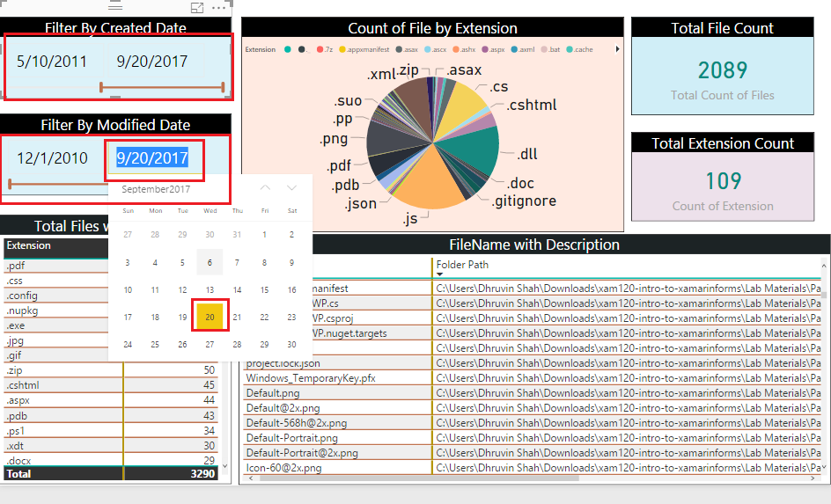Image resolution: width=831 pixels, height=504 pixels.
Task: Click the FileName table's scroll-right arrow
Action: 813,478
